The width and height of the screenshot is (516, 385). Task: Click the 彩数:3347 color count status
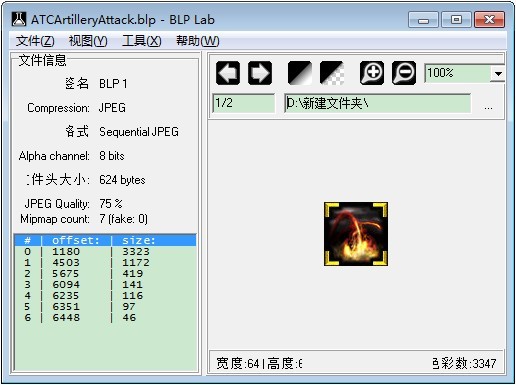(464, 363)
